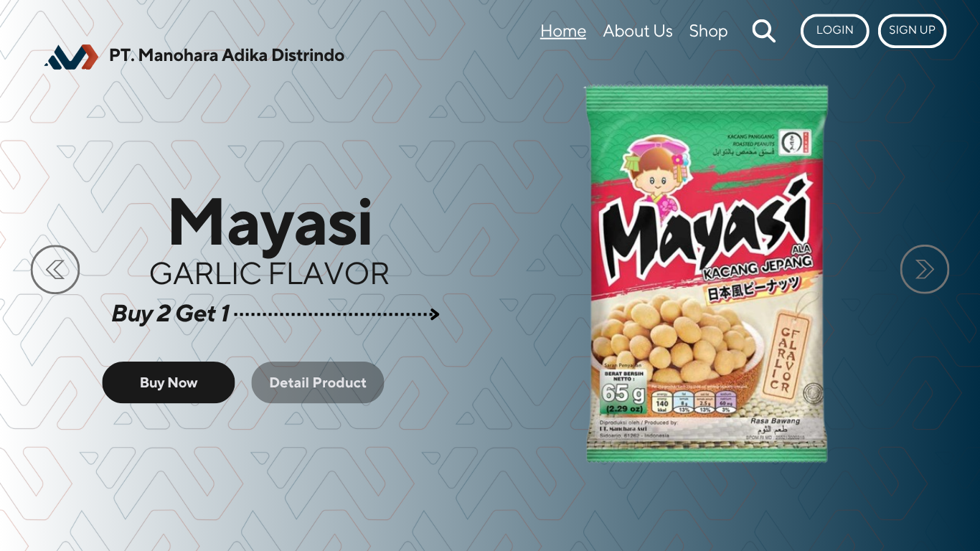Navigate to About Us page
This screenshot has width=980, height=551.
coord(638,31)
